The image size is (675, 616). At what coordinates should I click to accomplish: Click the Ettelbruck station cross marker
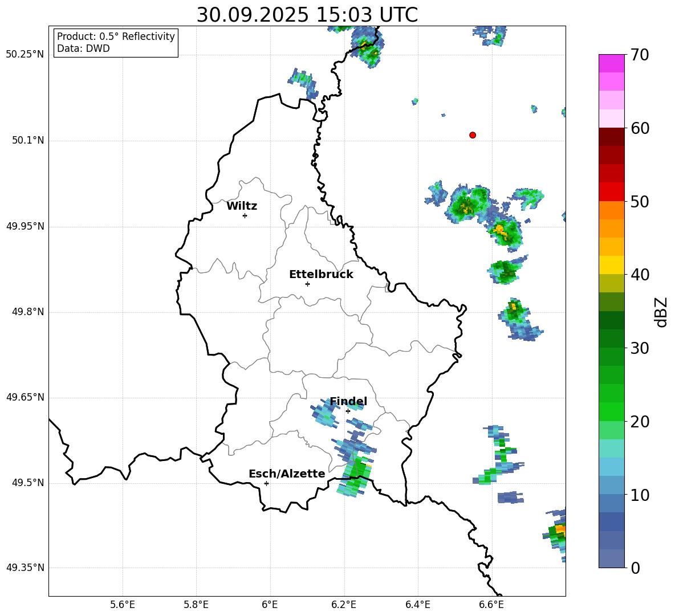307,284
